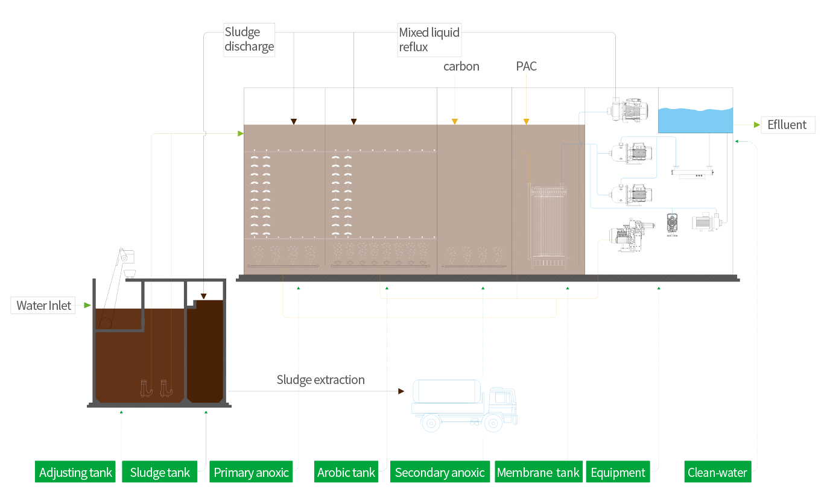Image resolution: width=827 pixels, height=504 pixels.
Task: Click the left submersible pump in the adjusting tank
Action: click(x=147, y=388)
